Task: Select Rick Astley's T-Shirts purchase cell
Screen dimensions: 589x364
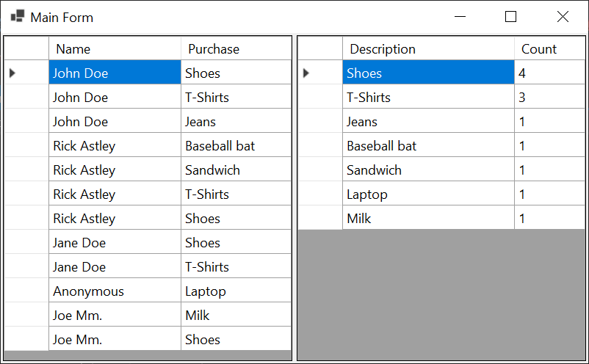Action: pos(236,194)
